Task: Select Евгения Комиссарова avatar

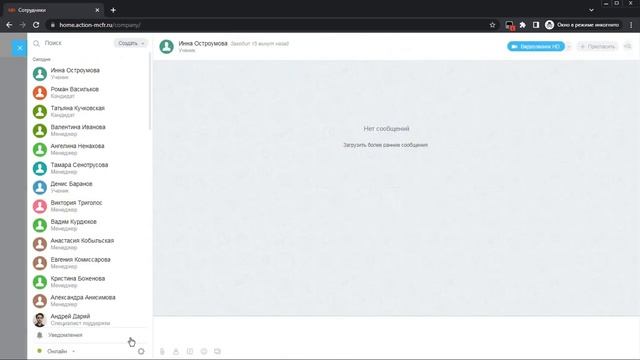Action: tap(40, 263)
